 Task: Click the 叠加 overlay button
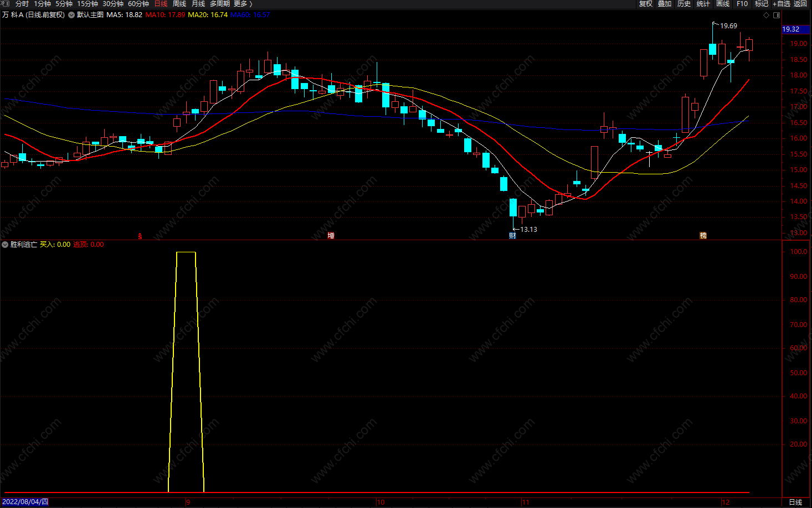pyautogui.click(x=665, y=3)
